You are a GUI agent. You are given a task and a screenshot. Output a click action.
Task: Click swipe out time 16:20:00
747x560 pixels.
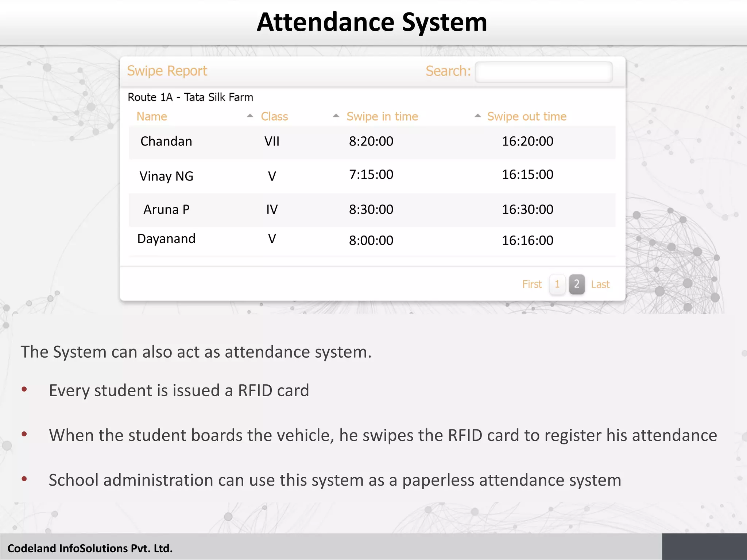(x=527, y=141)
